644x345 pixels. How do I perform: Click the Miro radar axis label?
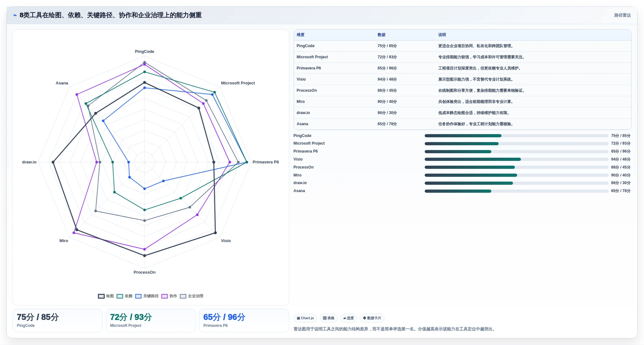coord(64,241)
